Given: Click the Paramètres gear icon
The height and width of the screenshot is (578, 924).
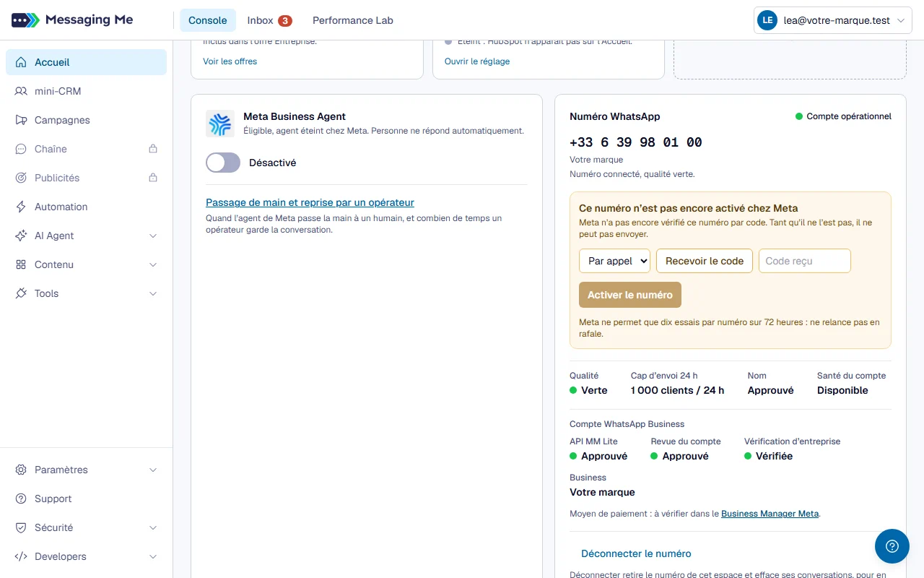Looking at the screenshot, I should click(x=21, y=470).
